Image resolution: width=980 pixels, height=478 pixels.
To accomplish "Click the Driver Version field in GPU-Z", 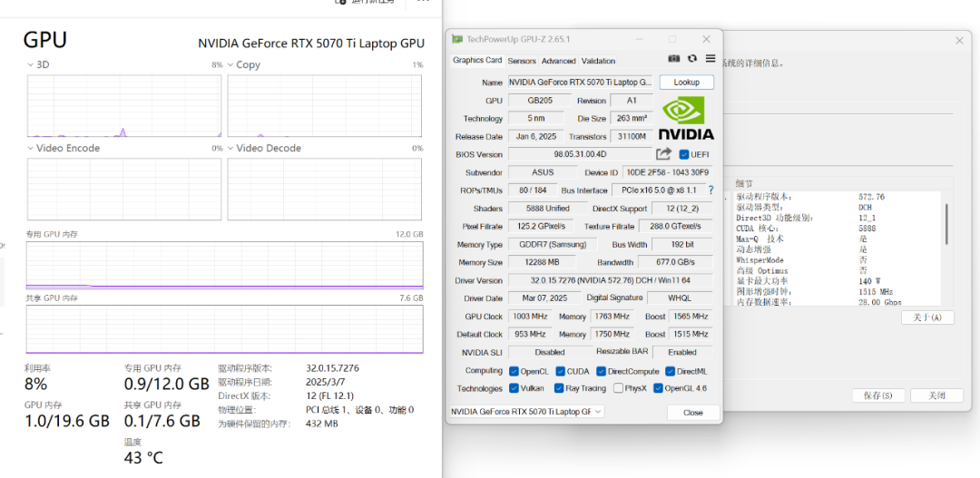I will (610, 280).
